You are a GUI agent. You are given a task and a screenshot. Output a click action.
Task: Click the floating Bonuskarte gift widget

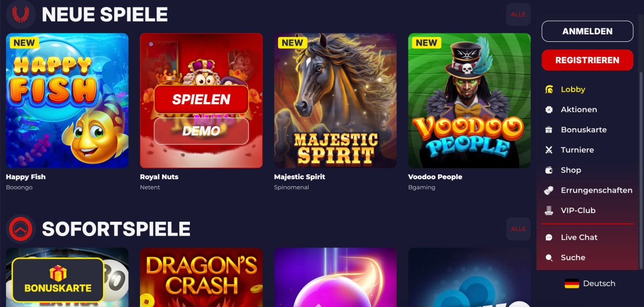tap(58, 279)
